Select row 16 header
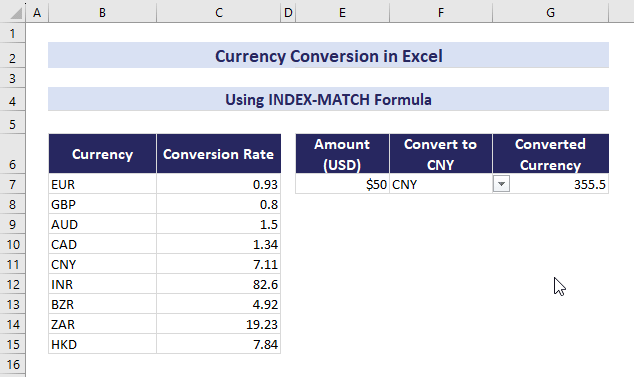The width and height of the screenshot is (634, 377). click(13, 364)
